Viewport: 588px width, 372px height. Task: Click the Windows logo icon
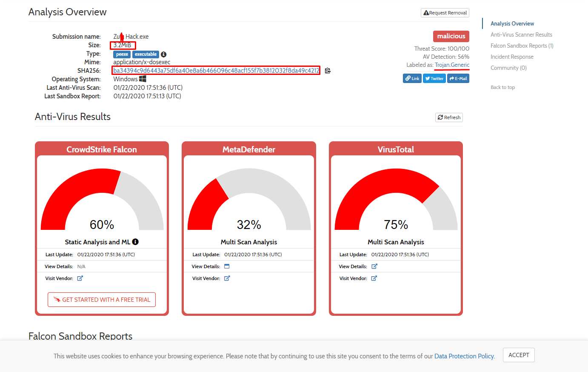(143, 79)
